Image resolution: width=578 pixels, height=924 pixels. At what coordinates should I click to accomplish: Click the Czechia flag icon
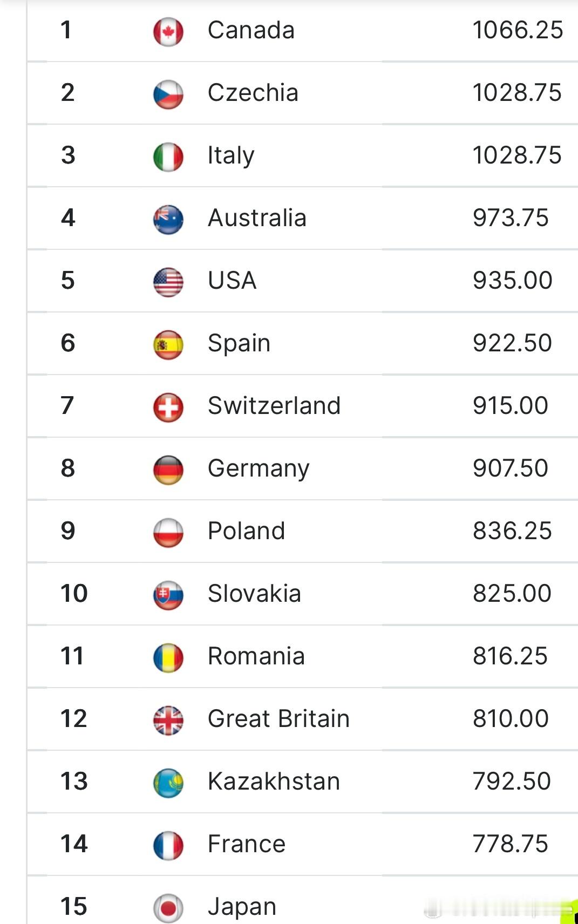pyautogui.click(x=168, y=94)
